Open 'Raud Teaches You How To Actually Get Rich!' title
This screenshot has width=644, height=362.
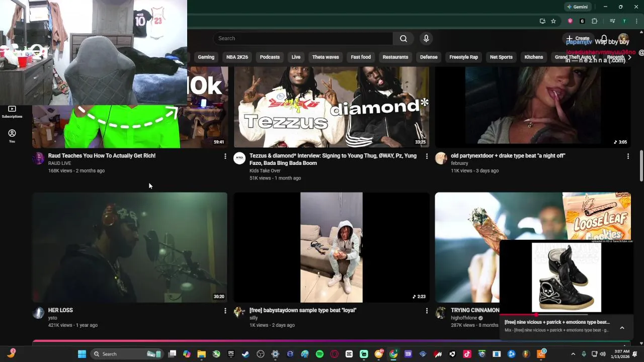(x=102, y=156)
